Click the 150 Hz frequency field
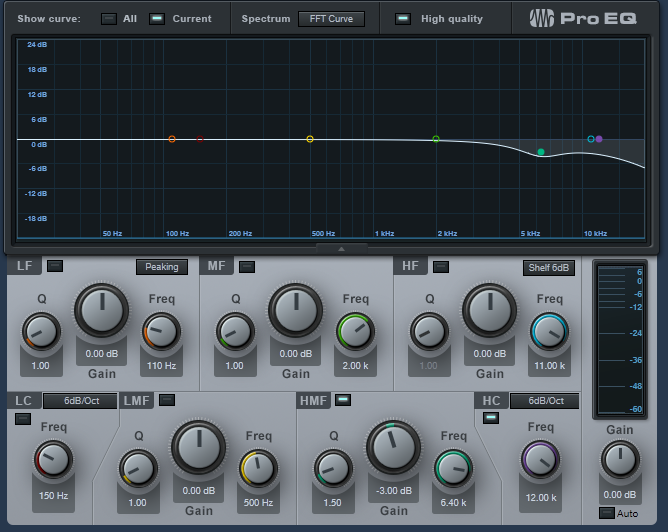The image size is (668, 532). pyautogui.click(x=53, y=496)
